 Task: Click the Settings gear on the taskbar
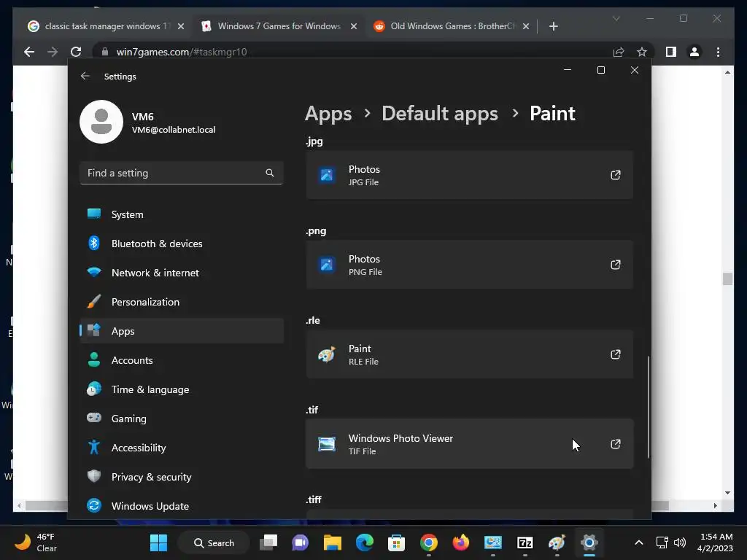coord(589,542)
